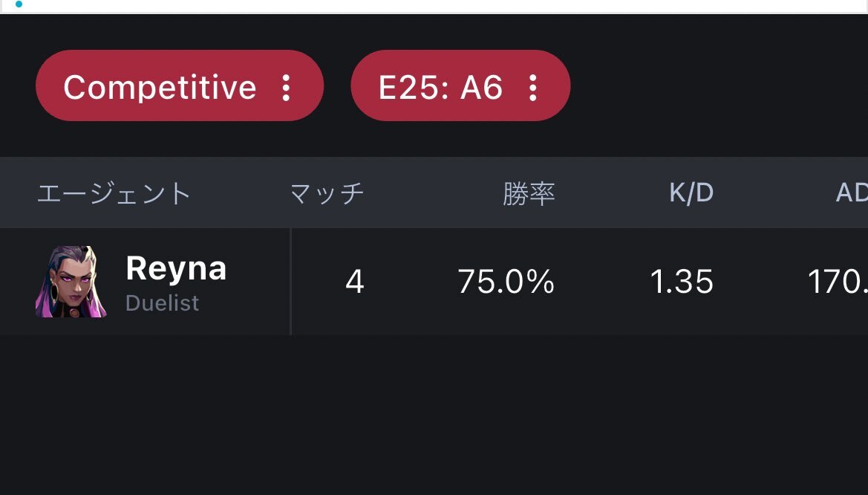
Task: Sort by the エージェント column header
Action: click(114, 193)
